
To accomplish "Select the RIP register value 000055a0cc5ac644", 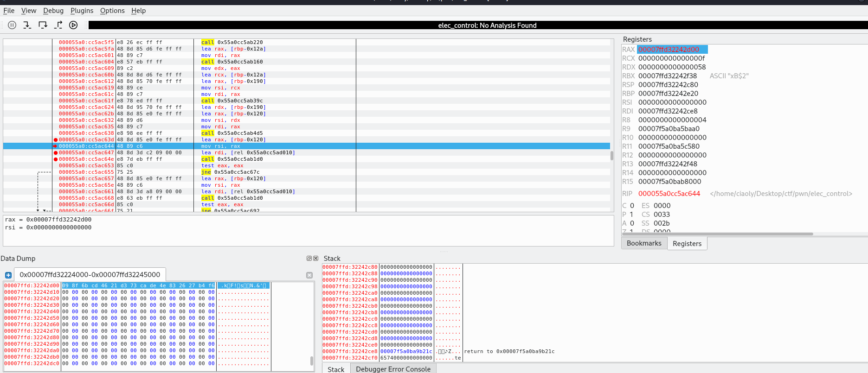I will tap(669, 193).
